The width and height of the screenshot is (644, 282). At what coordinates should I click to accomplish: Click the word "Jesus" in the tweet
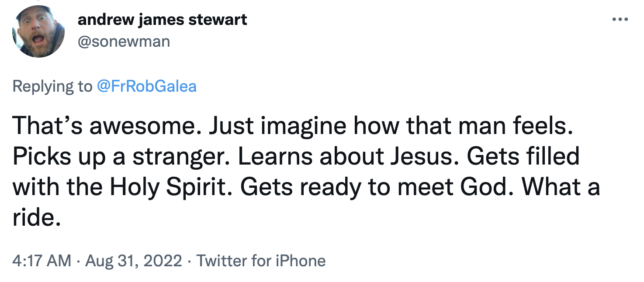pyautogui.click(x=423, y=157)
